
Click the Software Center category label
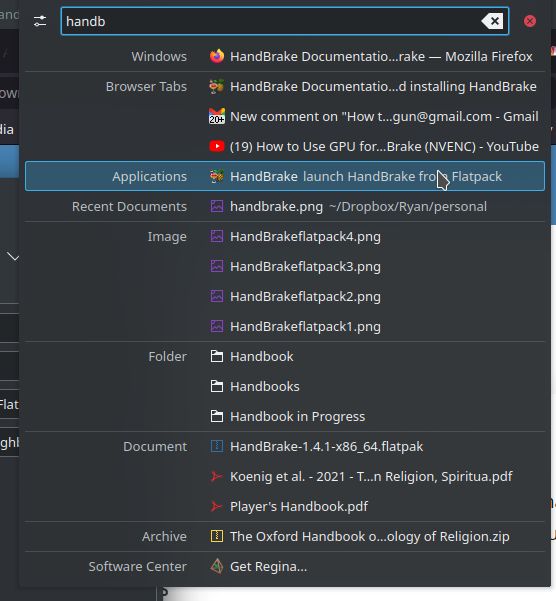click(x=138, y=567)
